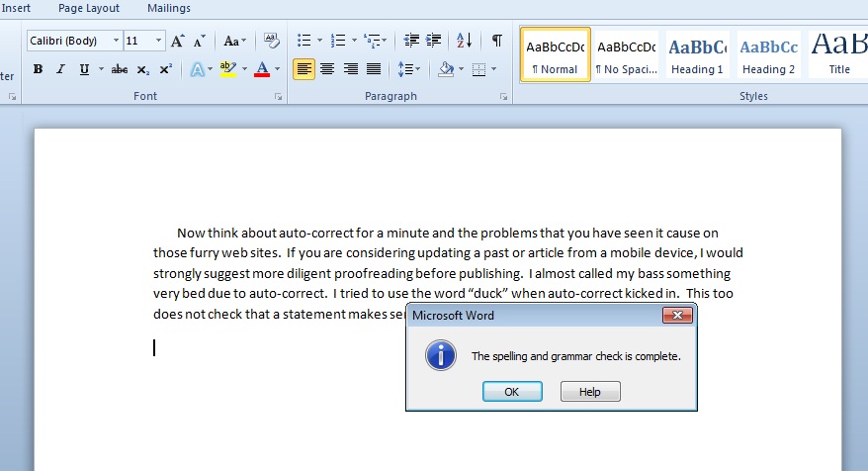
Task: Apply the Heading 1 style
Action: 697,54
